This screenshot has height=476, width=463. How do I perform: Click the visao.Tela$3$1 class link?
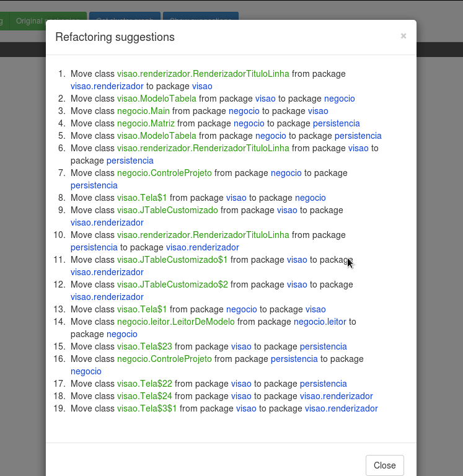(x=147, y=408)
